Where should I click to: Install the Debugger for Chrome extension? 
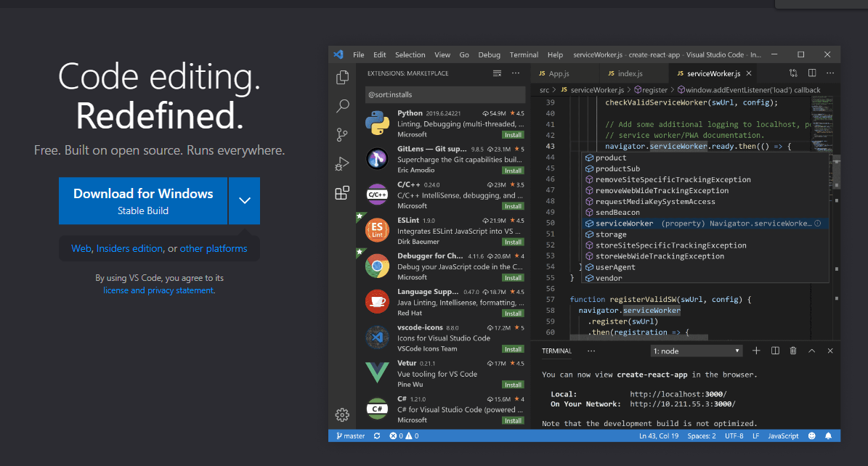coord(513,278)
